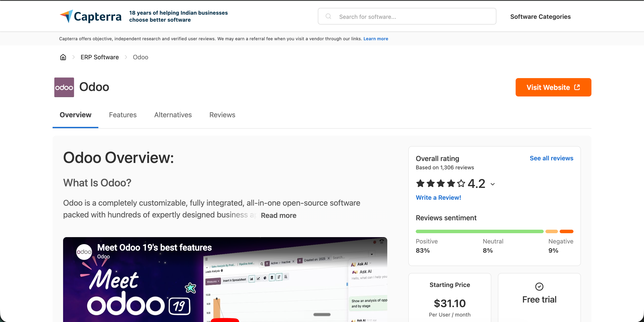The image size is (644, 322).
Task: Click the Odoo channel avatar on video
Action: [x=84, y=252]
